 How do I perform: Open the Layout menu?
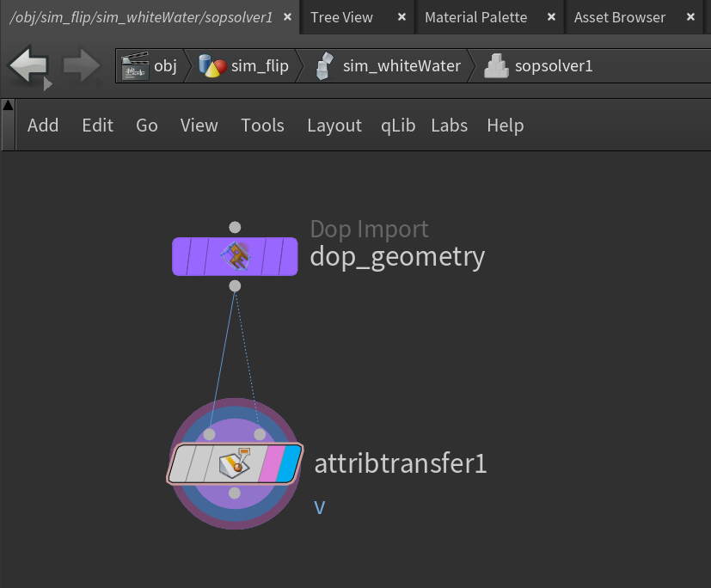click(x=334, y=126)
